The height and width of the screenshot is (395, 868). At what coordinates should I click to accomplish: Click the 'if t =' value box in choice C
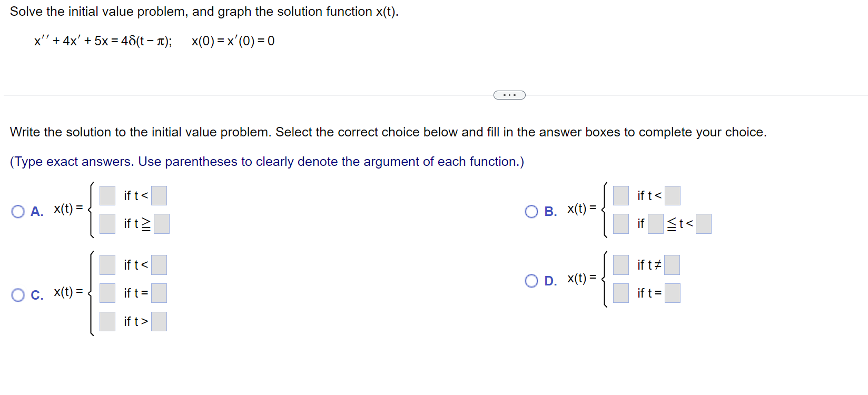click(159, 293)
